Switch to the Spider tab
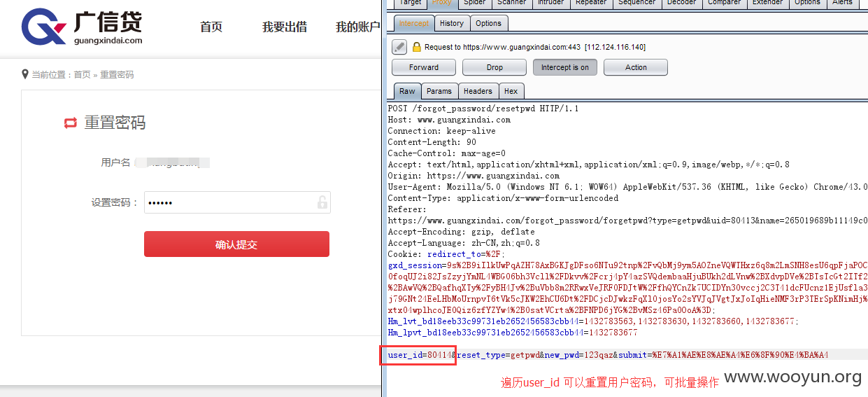Screen dimensions: 868x397 click(475, 3)
